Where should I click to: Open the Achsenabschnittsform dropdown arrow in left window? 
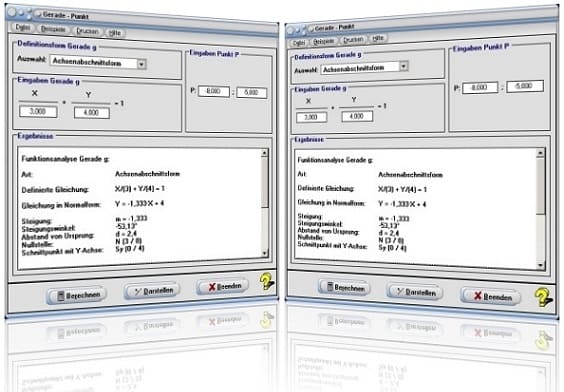(x=142, y=64)
